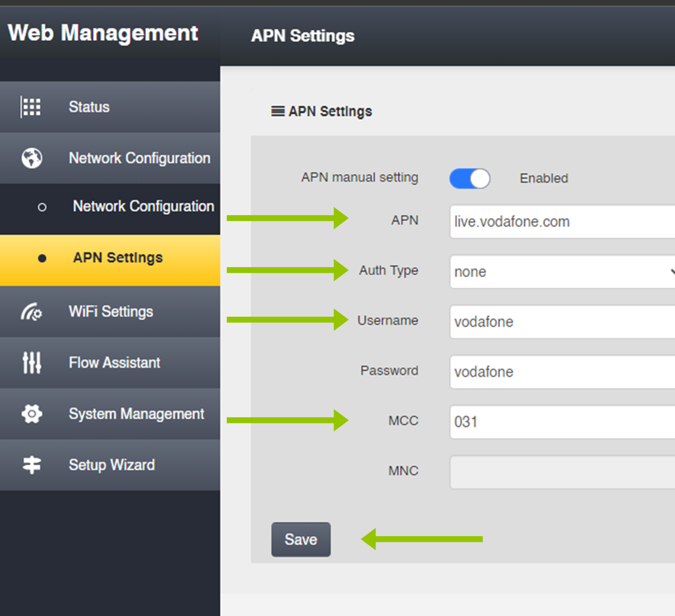The height and width of the screenshot is (616, 675).
Task: Select APN Settings in the sidebar
Action: point(118,258)
